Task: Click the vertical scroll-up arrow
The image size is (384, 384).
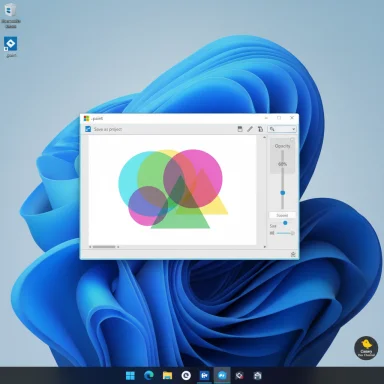Action: click(x=265, y=137)
